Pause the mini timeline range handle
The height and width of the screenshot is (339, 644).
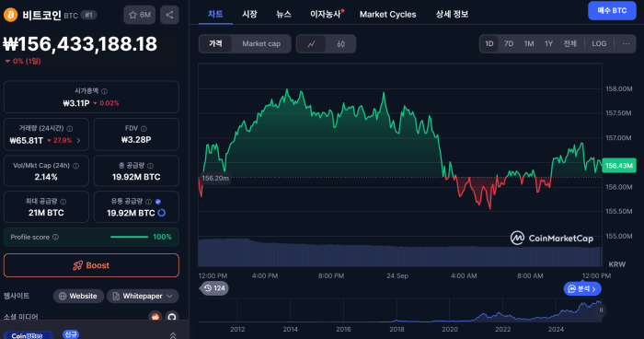point(601,310)
